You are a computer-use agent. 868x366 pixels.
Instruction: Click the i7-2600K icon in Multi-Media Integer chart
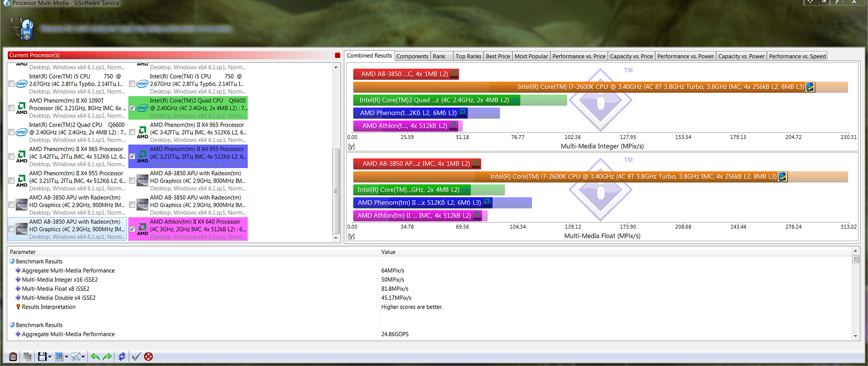point(810,87)
